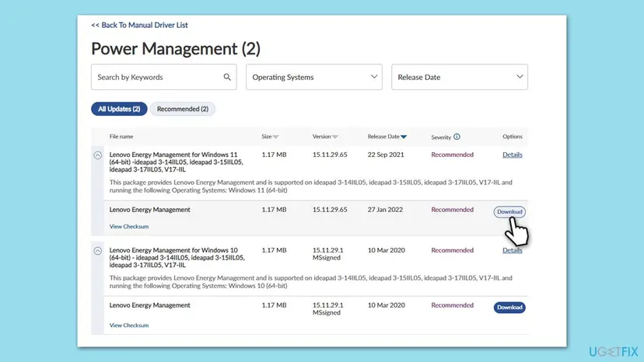Download the 15.11.29.1 MSsigned package
Image resolution: width=644 pixels, height=362 pixels.
tap(509, 308)
